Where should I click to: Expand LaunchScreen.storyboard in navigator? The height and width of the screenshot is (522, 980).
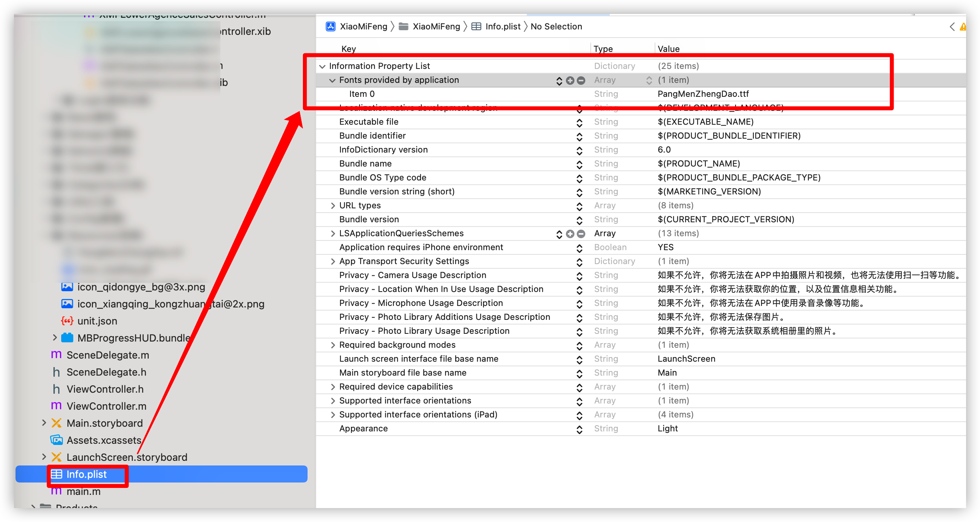point(44,457)
